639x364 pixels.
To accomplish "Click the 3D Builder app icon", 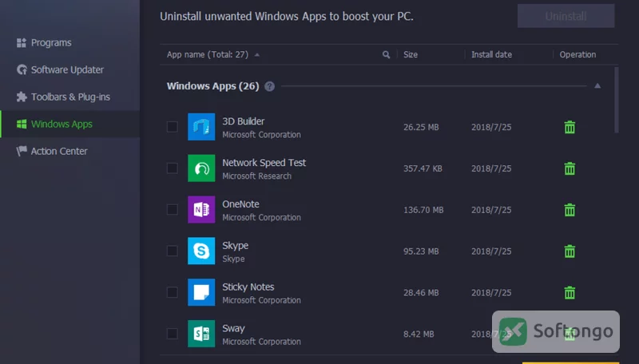I will point(201,127).
